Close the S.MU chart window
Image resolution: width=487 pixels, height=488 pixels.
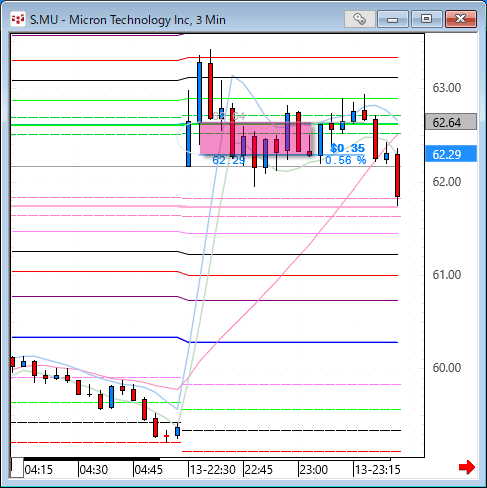(461, 19)
